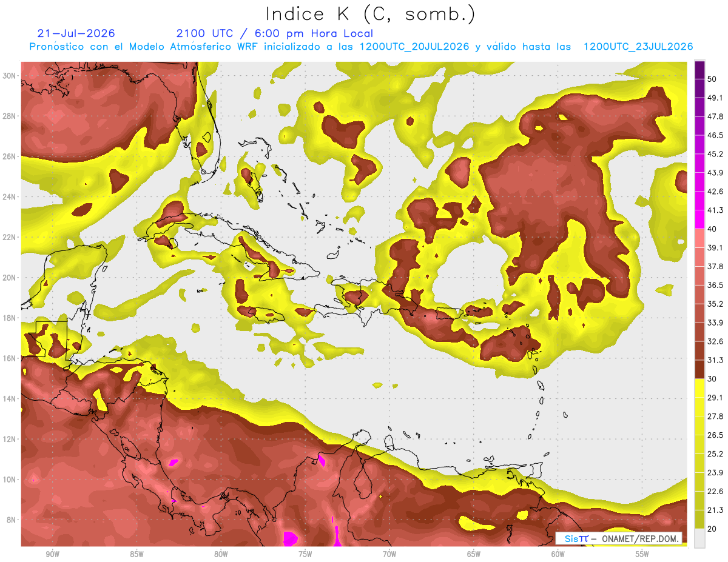
Task: Click the colorbar value 42.6
Action: tap(715, 192)
